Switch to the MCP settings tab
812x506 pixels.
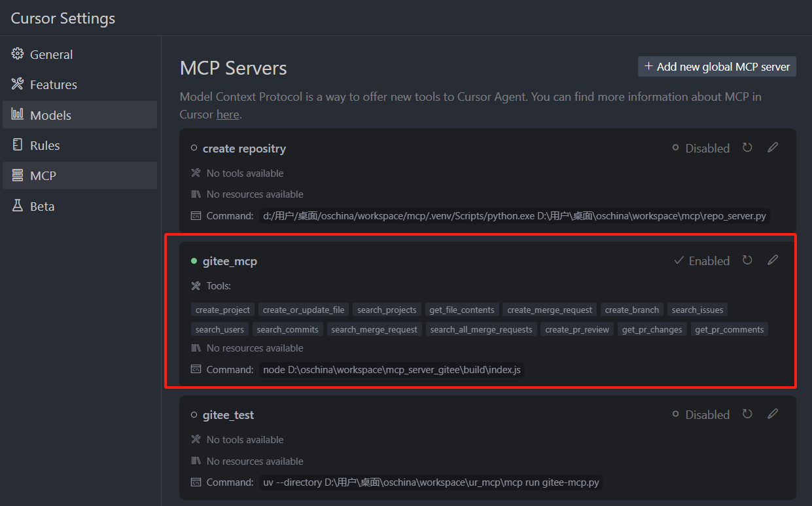click(x=41, y=175)
